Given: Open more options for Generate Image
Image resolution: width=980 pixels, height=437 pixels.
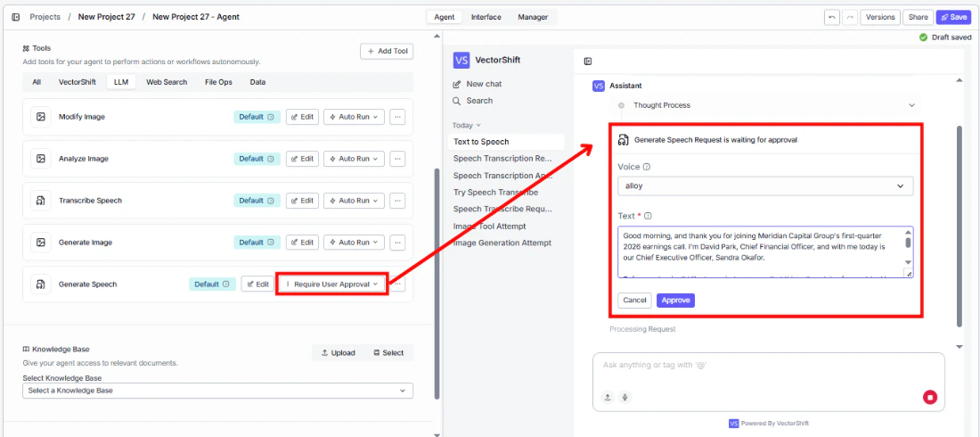Looking at the screenshot, I should tap(397, 243).
